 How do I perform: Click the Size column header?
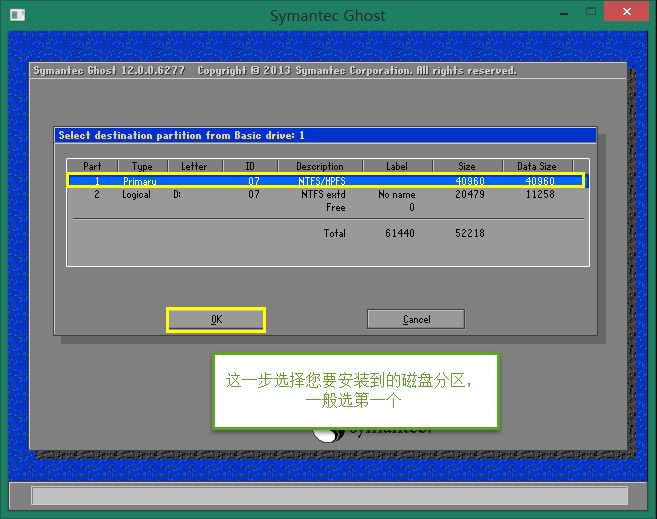pyautogui.click(x=467, y=166)
